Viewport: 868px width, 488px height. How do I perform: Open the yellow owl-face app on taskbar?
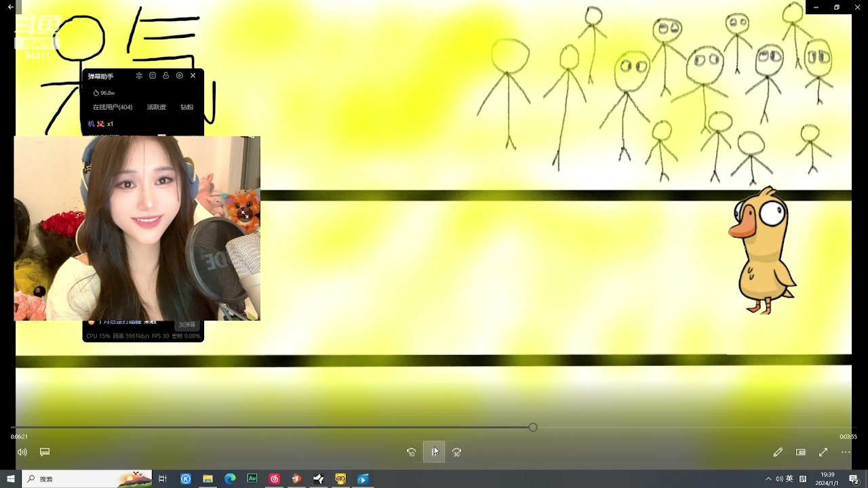[x=340, y=479]
